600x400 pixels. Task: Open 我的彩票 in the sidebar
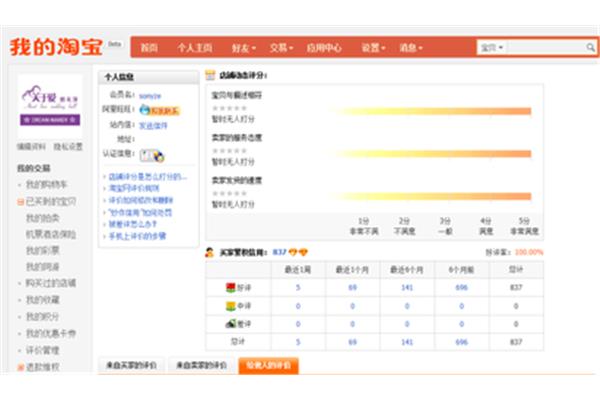tap(43, 250)
